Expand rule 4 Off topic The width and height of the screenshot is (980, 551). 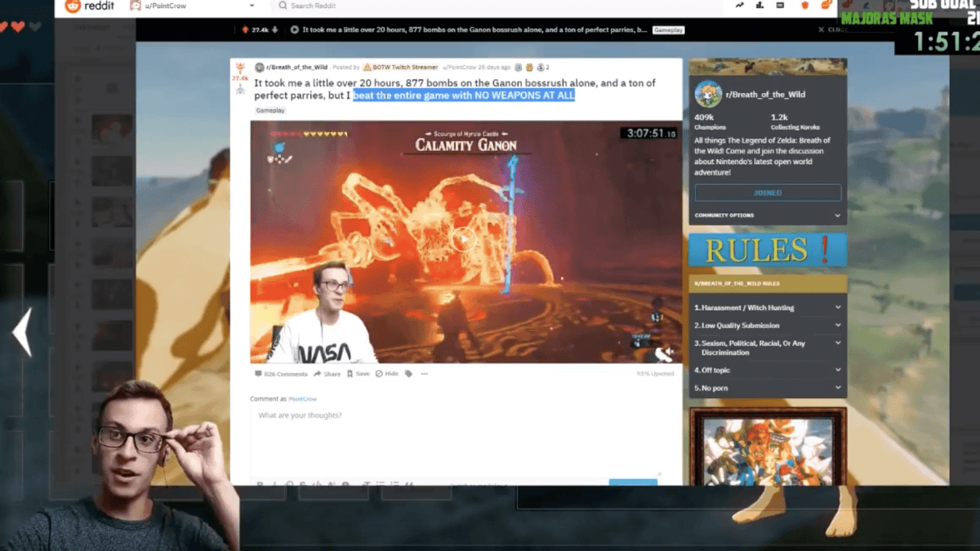[768, 370]
